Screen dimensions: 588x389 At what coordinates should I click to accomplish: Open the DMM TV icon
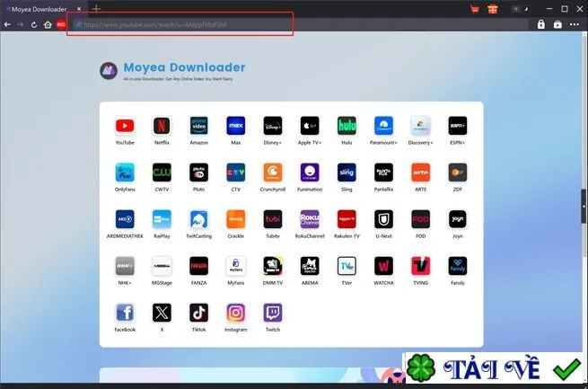pos(273,266)
